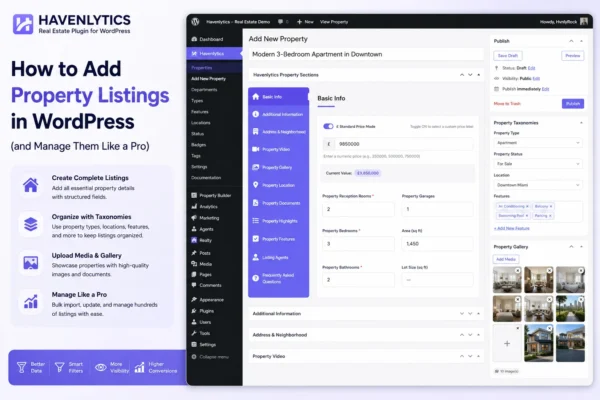The image size is (600, 400).
Task: Click the Move to Trash link
Action: [507, 104]
